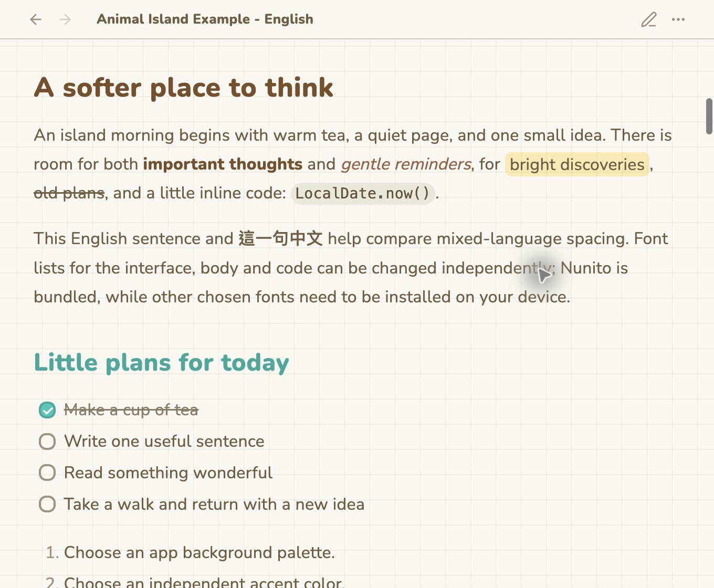Click the highlighted text "bright discoveries"
The width and height of the screenshot is (714, 588).
(x=577, y=164)
